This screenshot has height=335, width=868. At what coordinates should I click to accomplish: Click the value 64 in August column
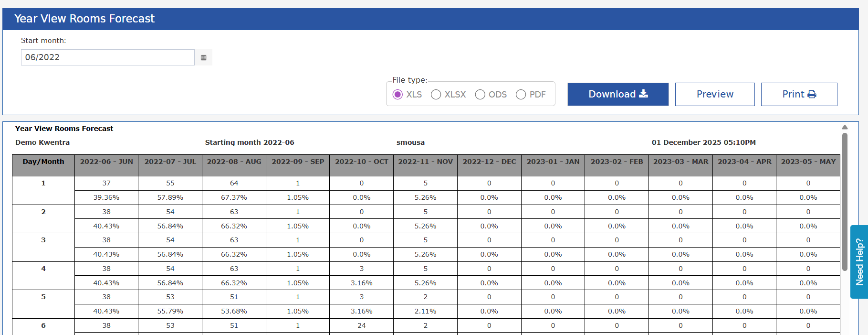(x=234, y=183)
